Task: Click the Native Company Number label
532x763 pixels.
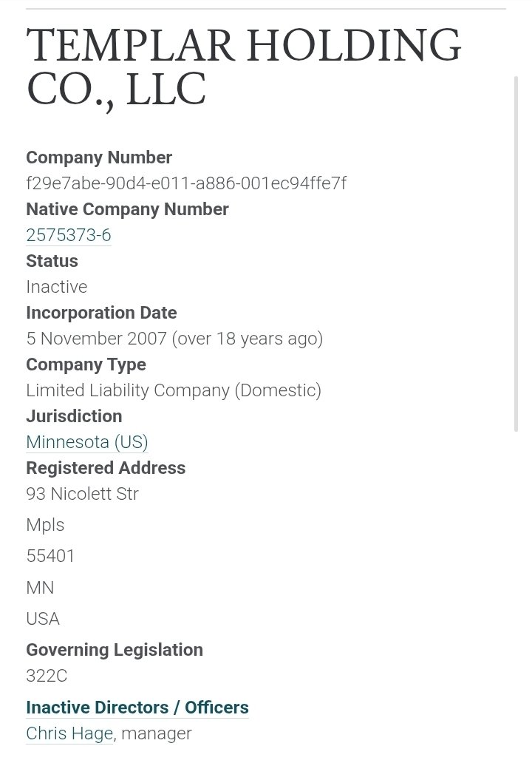Action: (127, 209)
